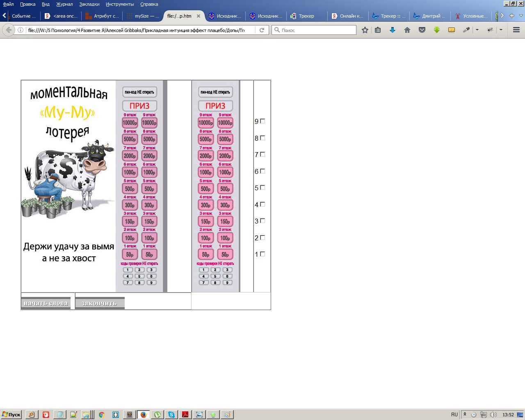Open the Файл menu
Screen dimensions: 525x420
(x=8, y=4)
